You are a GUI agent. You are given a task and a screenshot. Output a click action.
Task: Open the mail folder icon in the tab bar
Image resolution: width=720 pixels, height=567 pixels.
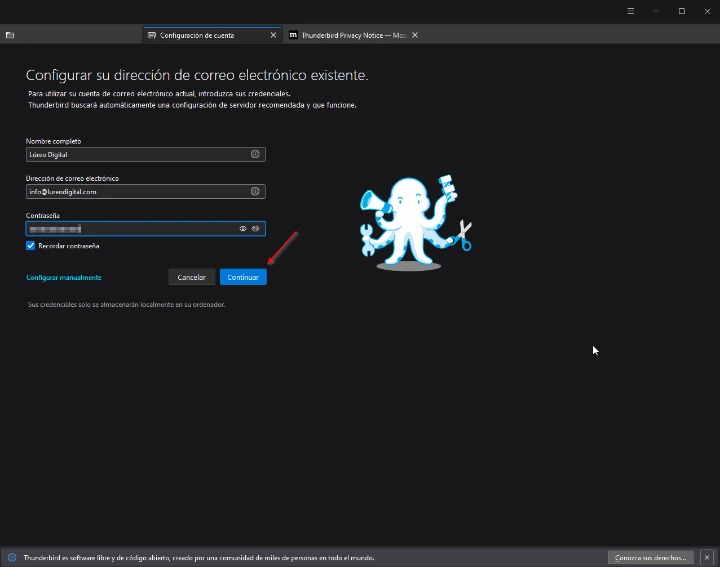[10, 35]
